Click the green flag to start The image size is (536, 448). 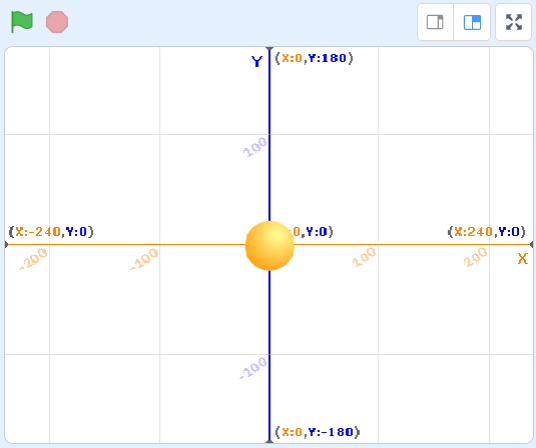tap(22, 22)
